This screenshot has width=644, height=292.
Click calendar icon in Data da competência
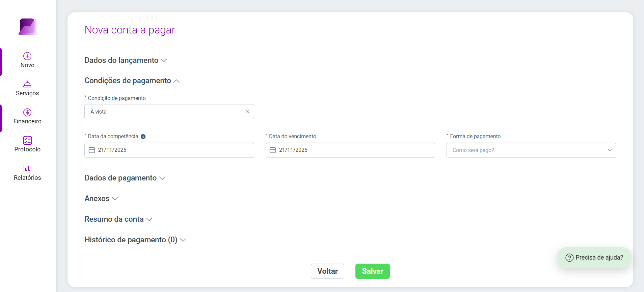pos(92,150)
